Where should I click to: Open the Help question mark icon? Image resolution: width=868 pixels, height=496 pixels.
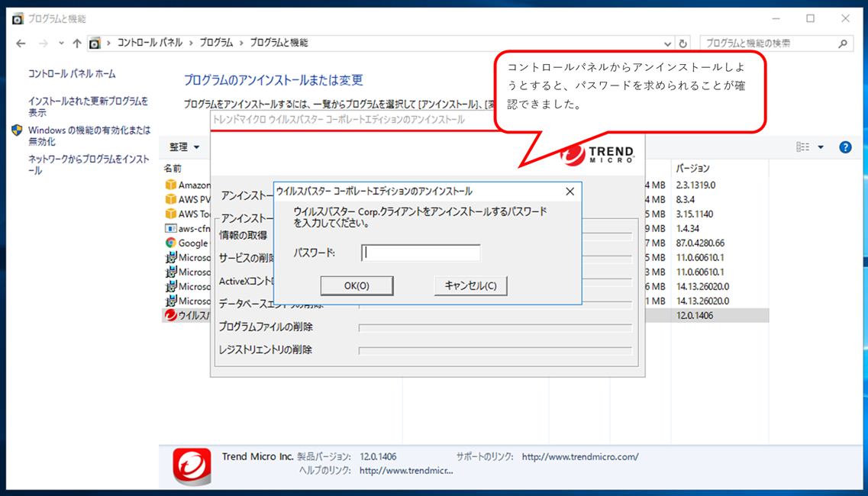[845, 147]
